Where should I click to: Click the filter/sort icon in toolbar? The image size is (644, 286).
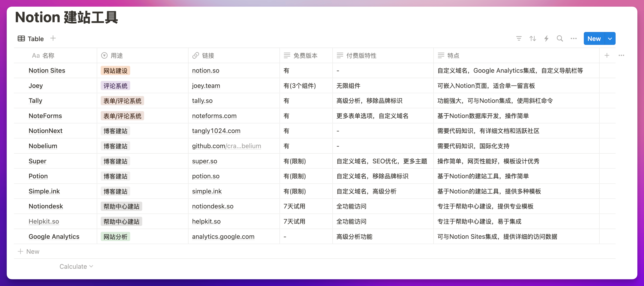(519, 38)
